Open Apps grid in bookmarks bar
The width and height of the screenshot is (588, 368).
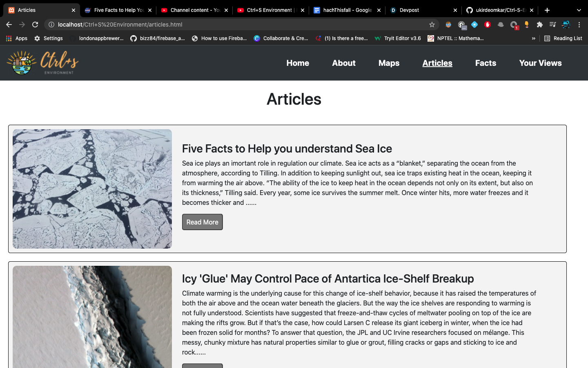(x=17, y=38)
